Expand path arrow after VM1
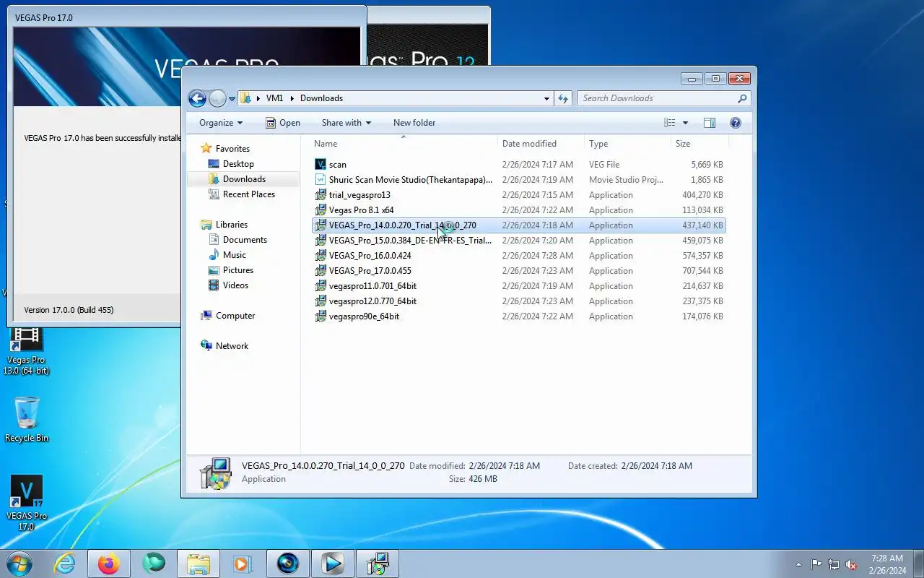 click(x=292, y=98)
